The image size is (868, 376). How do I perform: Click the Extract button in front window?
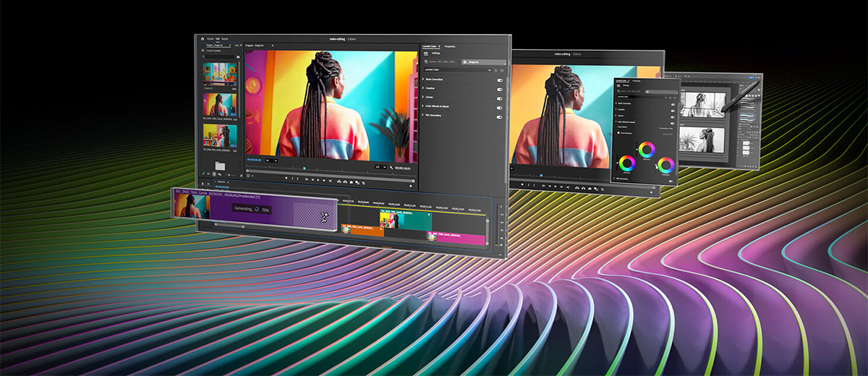tap(345, 181)
